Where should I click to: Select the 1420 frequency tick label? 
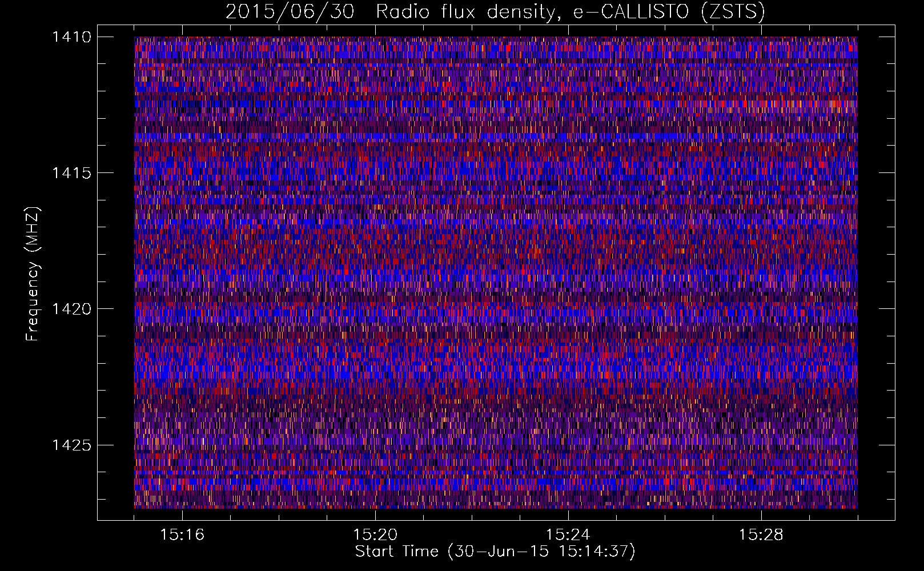click(x=71, y=309)
